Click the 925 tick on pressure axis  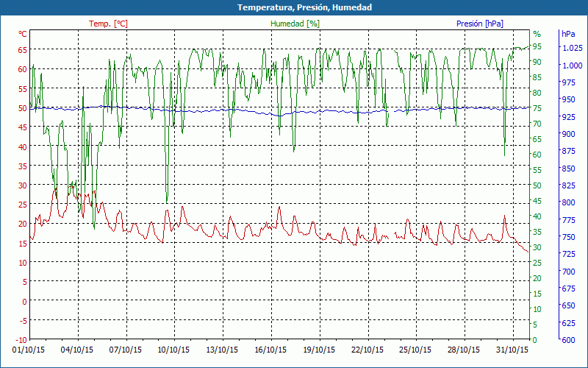click(x=568, y=117)
